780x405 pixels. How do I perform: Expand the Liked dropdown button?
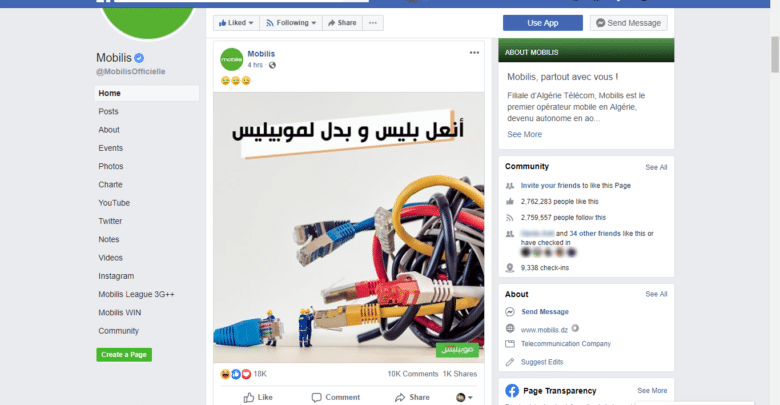236,23
